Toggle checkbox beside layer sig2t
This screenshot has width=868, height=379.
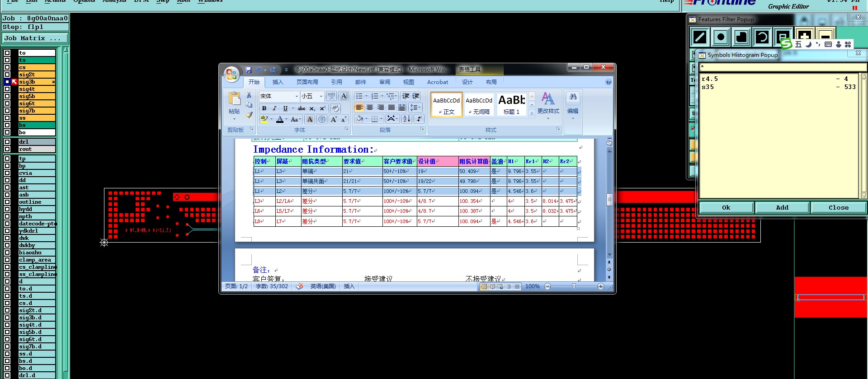pyautogui.click(x=7, y=75)
